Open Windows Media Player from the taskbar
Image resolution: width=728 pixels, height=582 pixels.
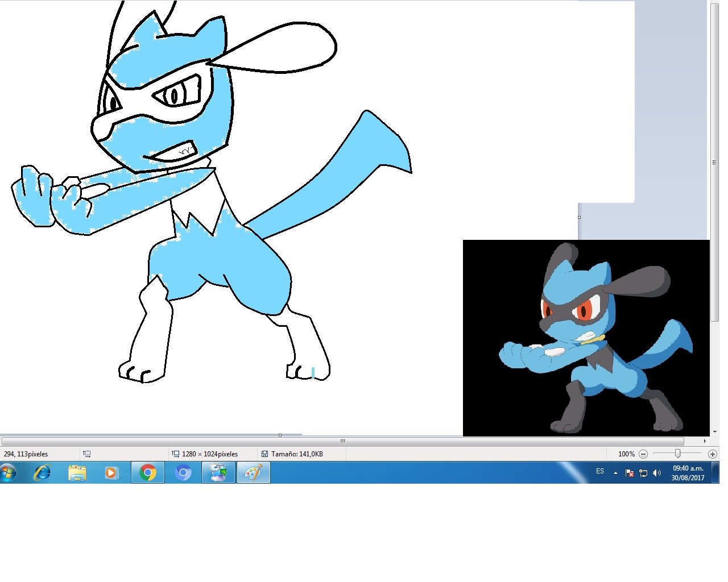click(x=112, y=472)
